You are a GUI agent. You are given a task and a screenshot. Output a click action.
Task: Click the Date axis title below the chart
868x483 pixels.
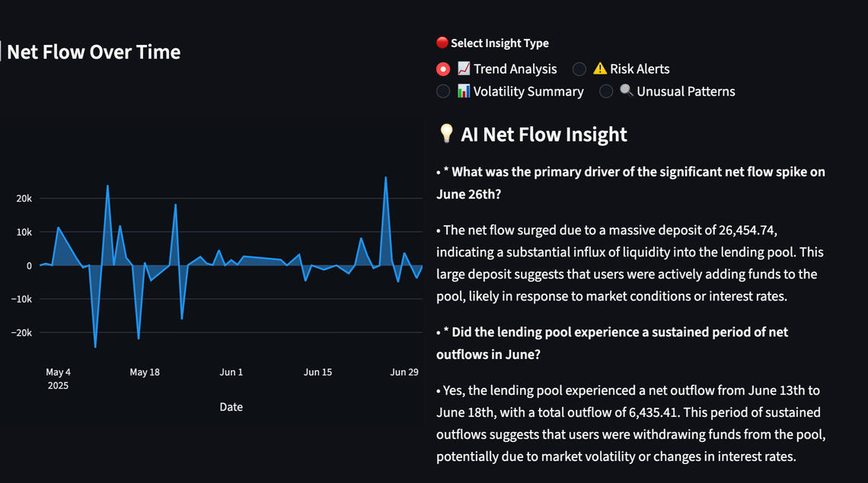click(x=231, y=407)
